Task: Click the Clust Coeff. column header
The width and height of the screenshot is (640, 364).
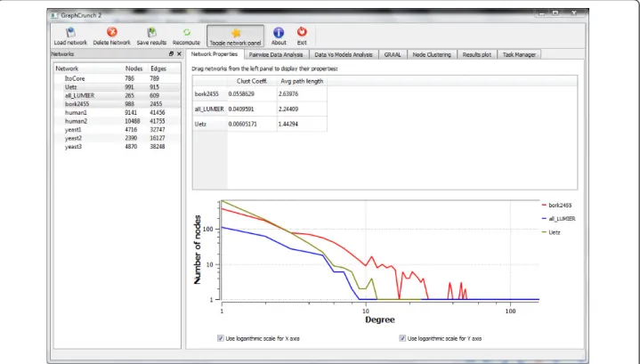Action: [x=252, y=81]
